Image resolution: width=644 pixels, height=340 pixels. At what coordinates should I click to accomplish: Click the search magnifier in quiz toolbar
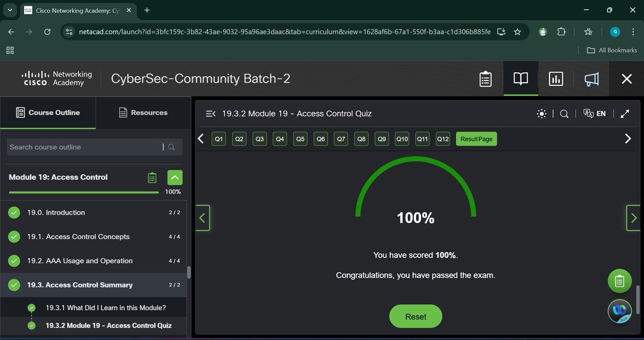coord(564,114)
